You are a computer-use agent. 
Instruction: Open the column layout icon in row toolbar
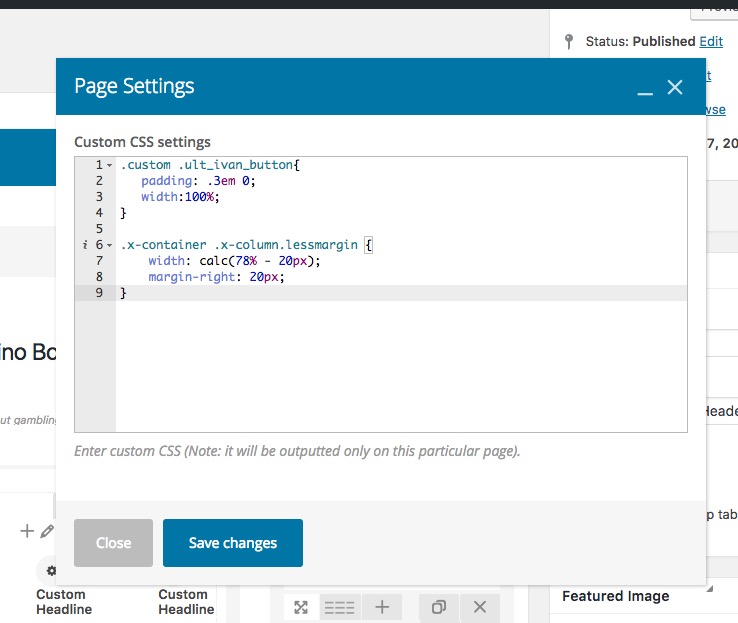(x=340, y=607)
